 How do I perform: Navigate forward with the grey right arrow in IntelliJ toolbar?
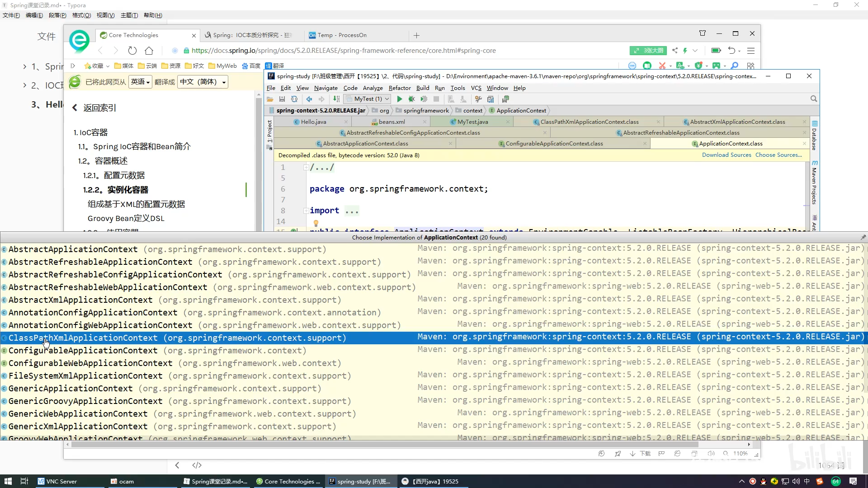click(321, 99)
